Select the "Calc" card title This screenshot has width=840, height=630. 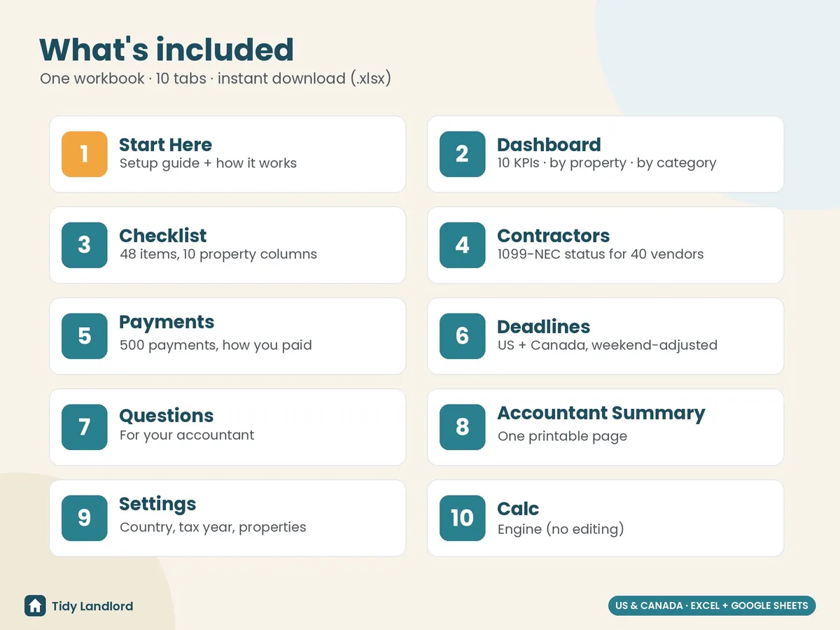518,509
